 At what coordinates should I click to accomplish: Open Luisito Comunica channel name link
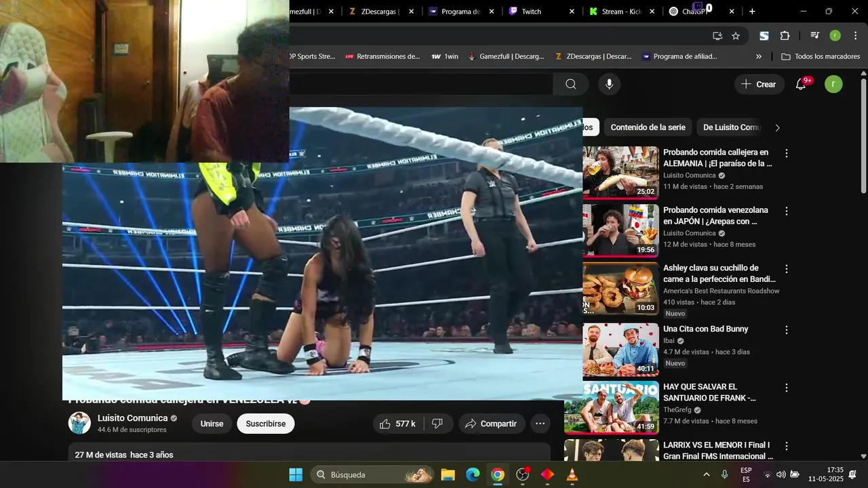coord(132,418)
